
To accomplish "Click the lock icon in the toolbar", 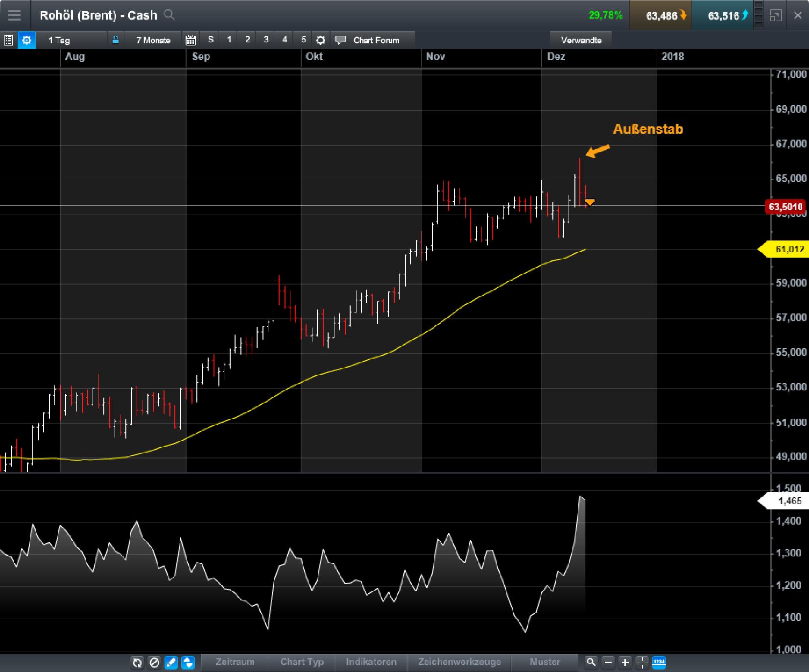I will coord(116,40).
